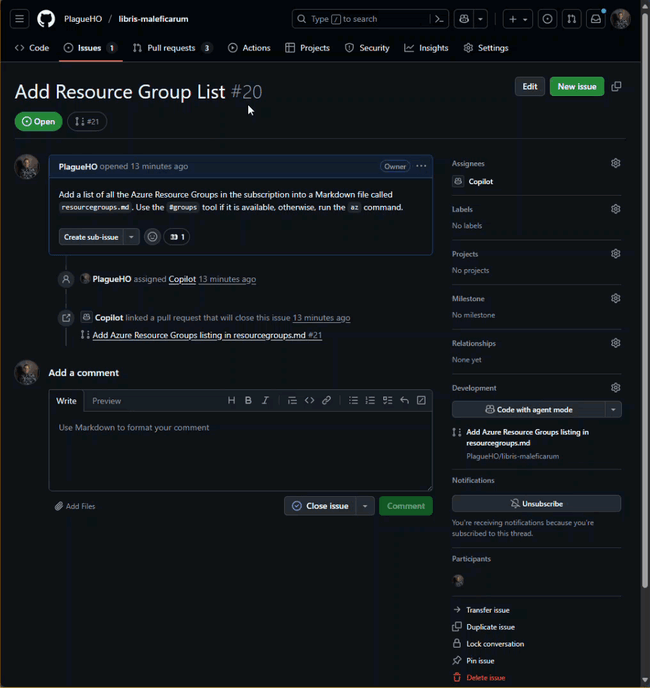Screen dimensions: 650x688
Task: Open the Development gear settings
Action: (615, 388)
